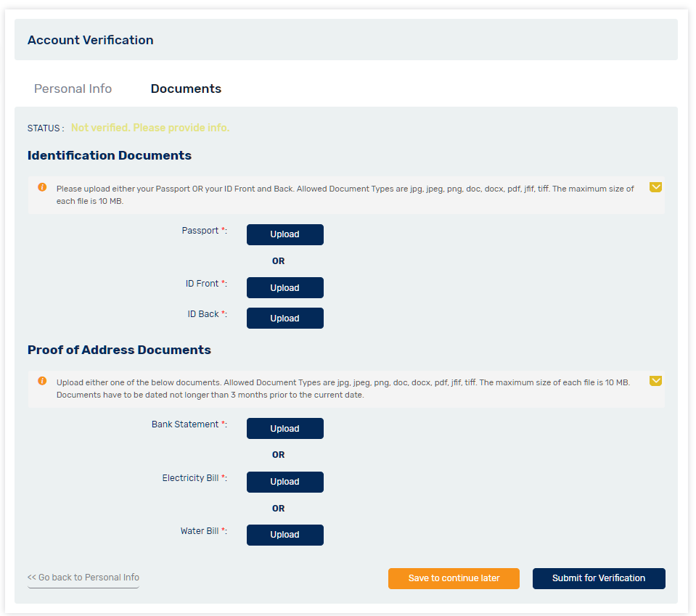The image size is (696, 616).
Task: Open the Personal Info tab
Action: 73,89
